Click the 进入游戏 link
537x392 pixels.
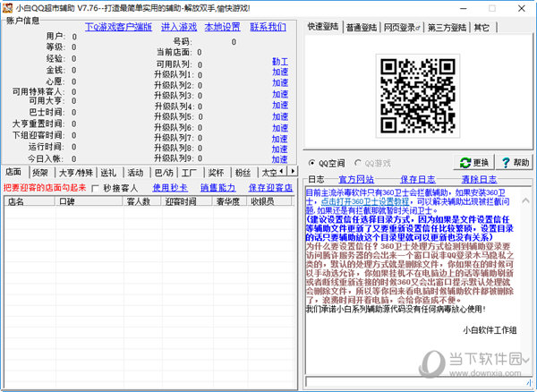[179, 27]
